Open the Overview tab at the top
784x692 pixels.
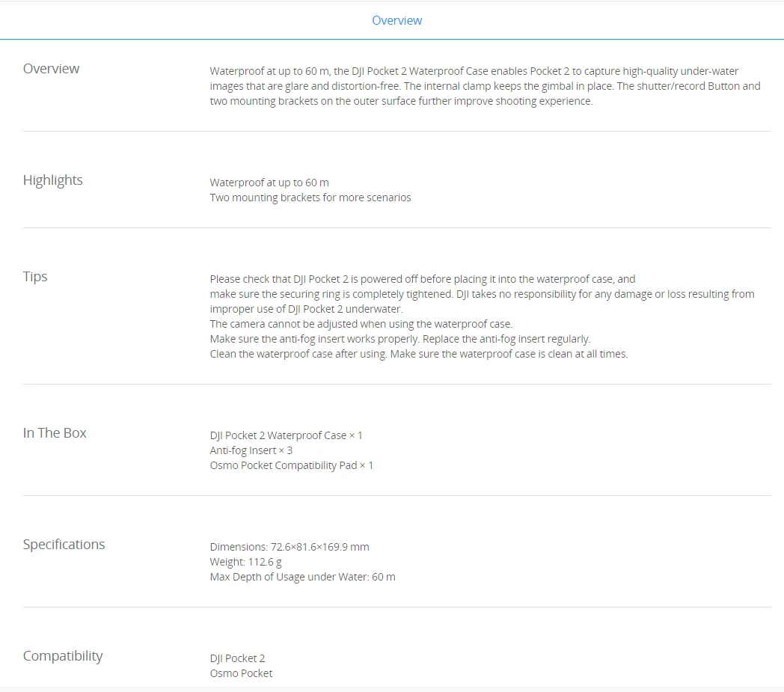[396, 20]
